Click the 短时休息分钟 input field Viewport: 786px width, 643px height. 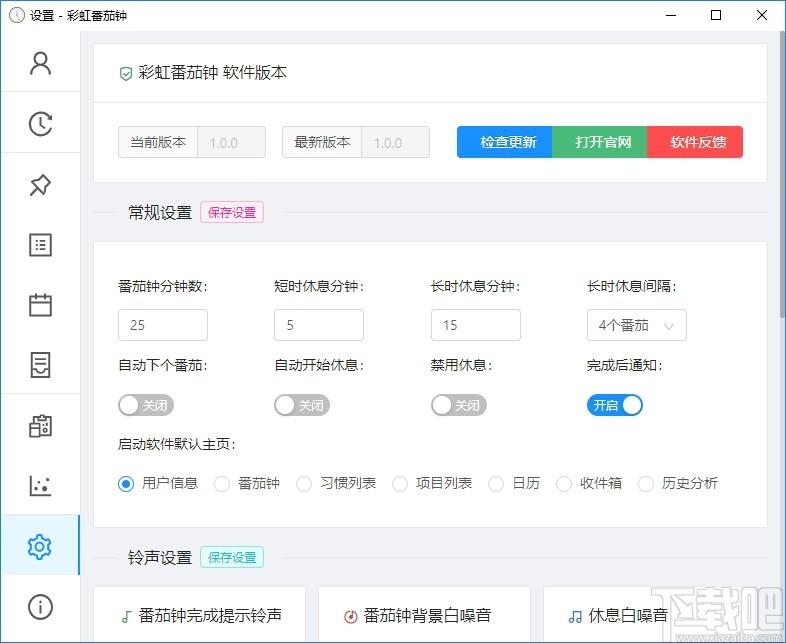pos(319,325)
